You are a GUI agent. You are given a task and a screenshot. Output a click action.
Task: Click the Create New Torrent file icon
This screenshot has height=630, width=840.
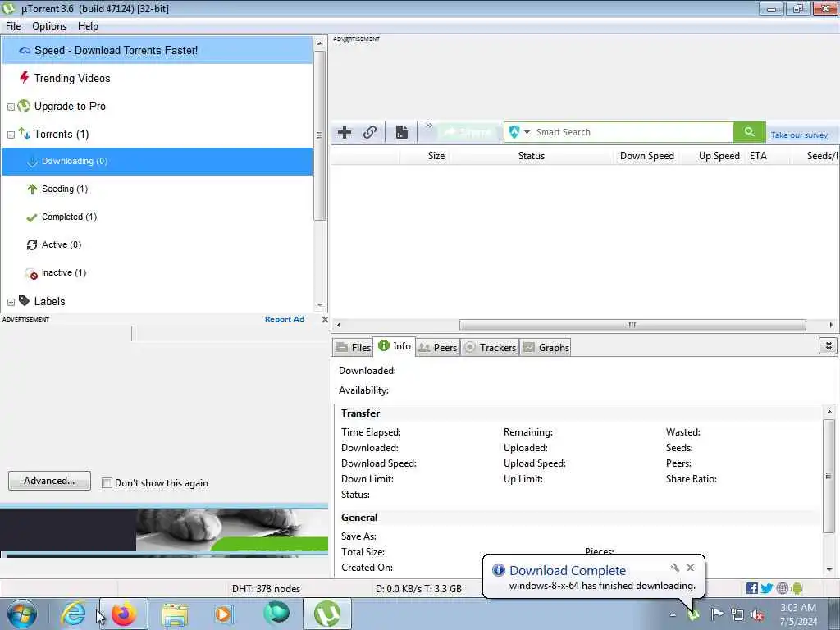[x=402, y=132]
